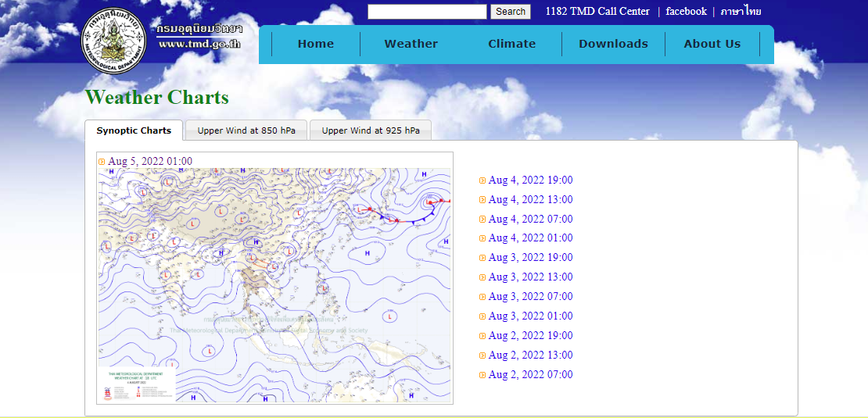Image resolution: width=868 pixels, height=418 pixels.
Task: Open the About Us menu
Action: (712, 45)
